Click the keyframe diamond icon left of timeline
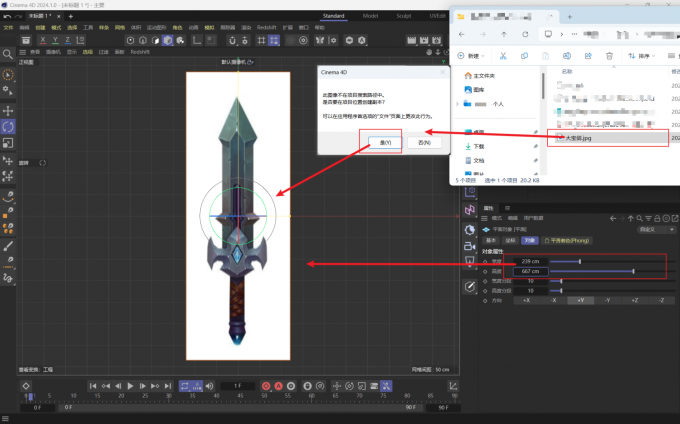680x424 pixels. click(x=26, y=386)
